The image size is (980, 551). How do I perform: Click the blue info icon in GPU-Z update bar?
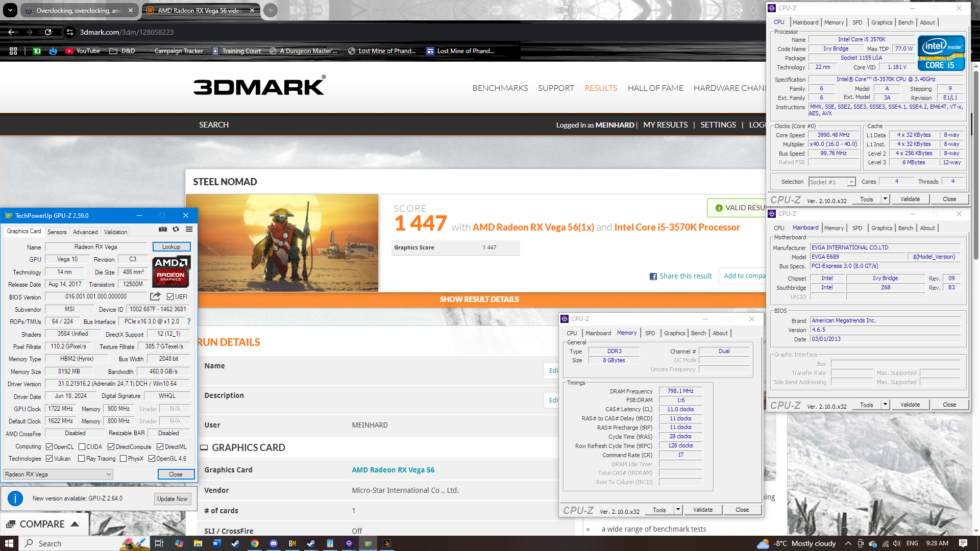click(15, 498)
